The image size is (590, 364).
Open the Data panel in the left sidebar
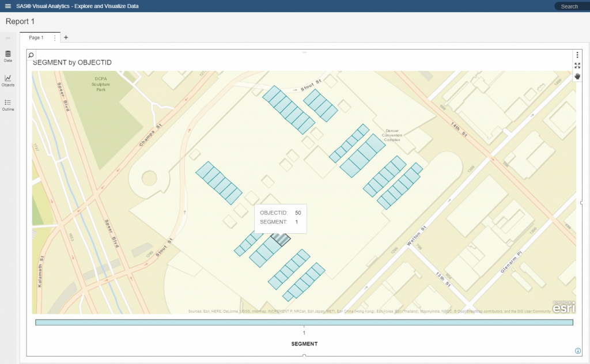(x=7, y=56)
